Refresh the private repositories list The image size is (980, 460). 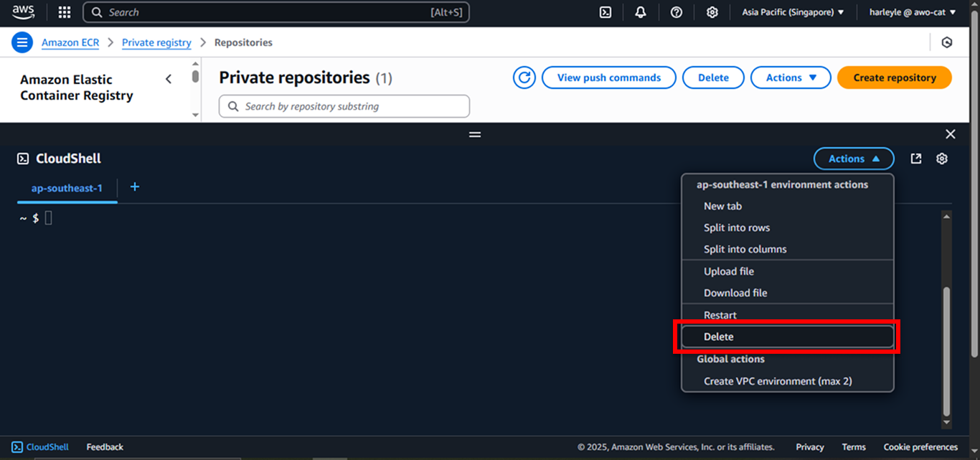[524, 78]
